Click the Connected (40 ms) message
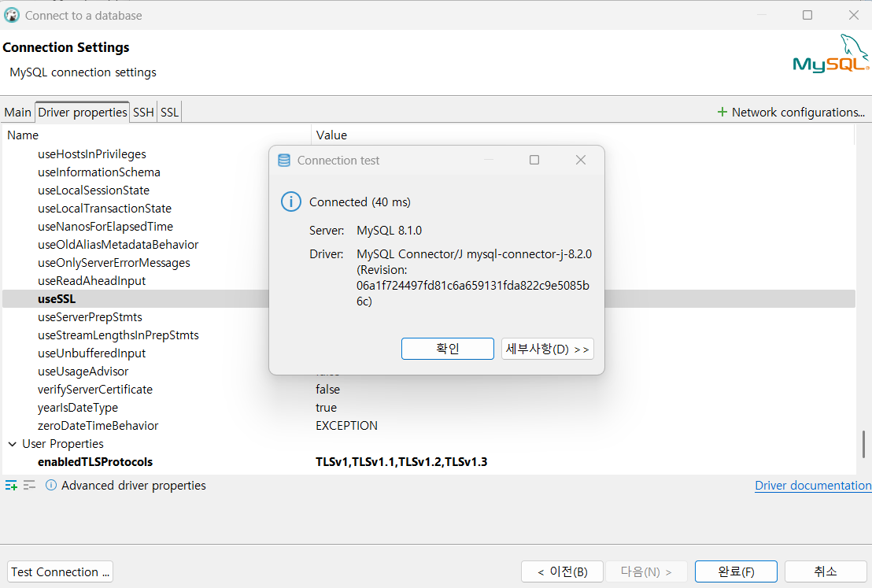This screenshot has height=588, width=872. click(x=360, y=202)
